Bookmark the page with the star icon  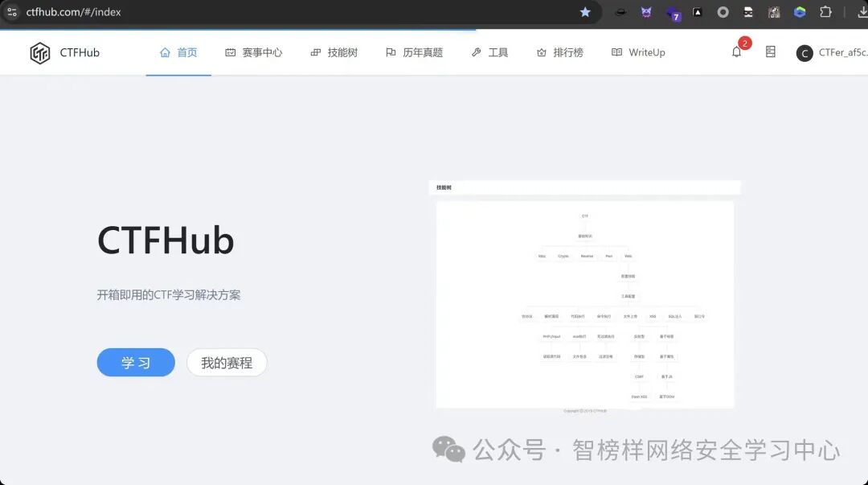[x=585, y=12]
